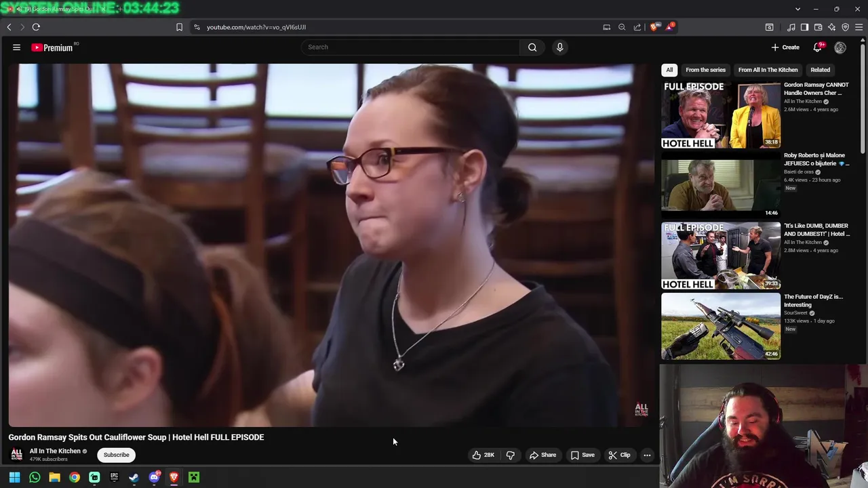Open 'The Future of DayZ is Interesting' title
Screen dimensions: 868x488
(813, 300)
